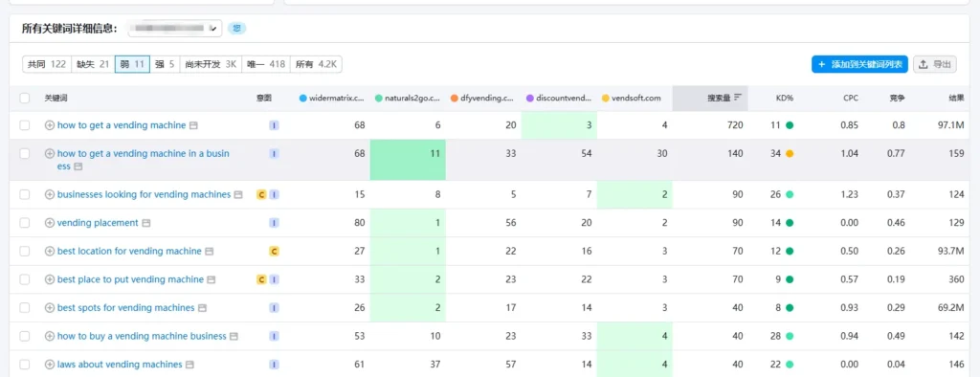
Task: Select the 唯一 418 tab
Action: pyautogui.click(x=266, y=64)
